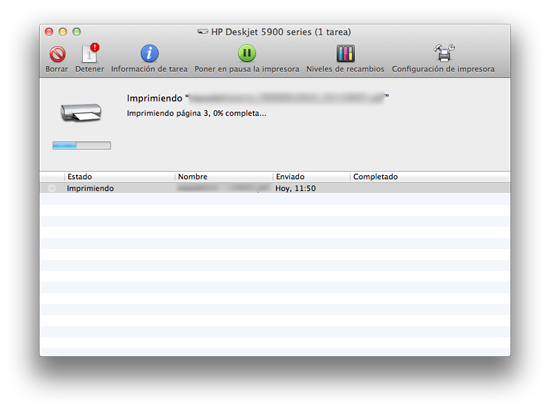Open Niveles de recambios ink levels icon

point(346,53)
